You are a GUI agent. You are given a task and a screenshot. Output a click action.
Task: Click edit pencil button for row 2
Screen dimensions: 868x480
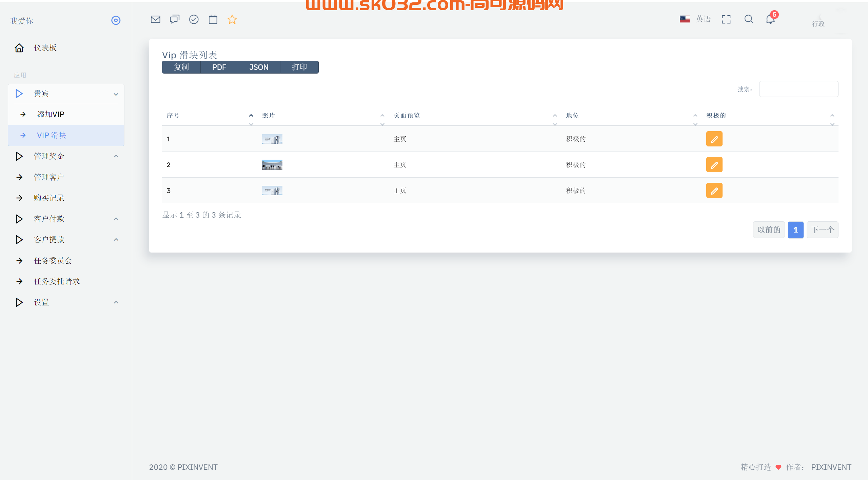(x=714, y=165)
